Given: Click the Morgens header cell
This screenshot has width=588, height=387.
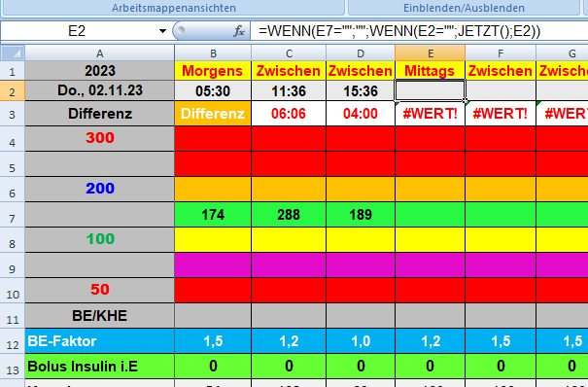Looking at the screenshot, I should tap(213, 71).
